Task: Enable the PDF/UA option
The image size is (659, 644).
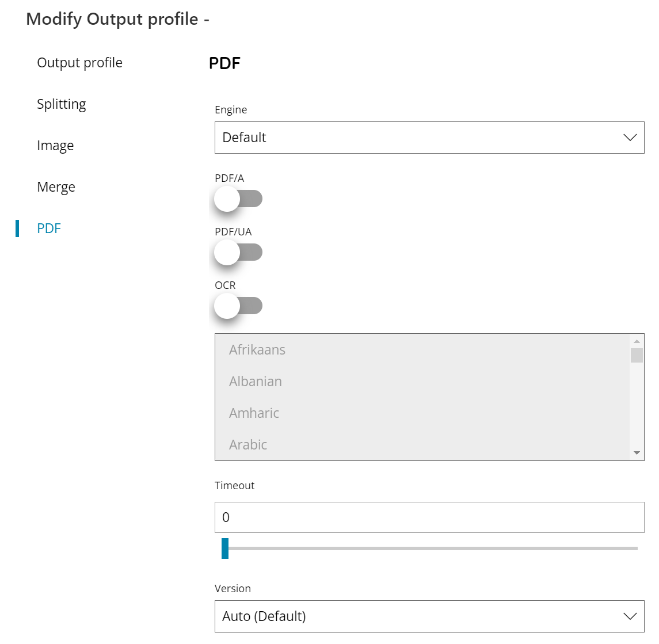Action: tap(238, 251)
